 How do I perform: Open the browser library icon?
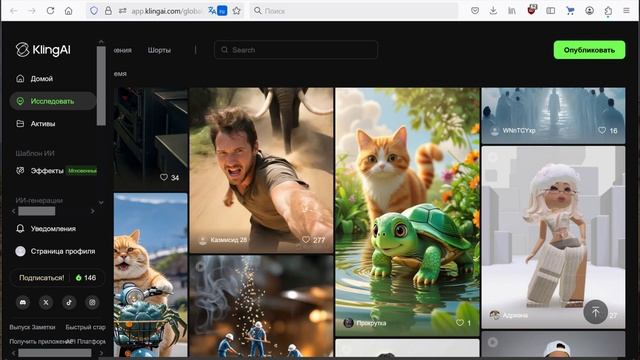[x=511, y=11]
